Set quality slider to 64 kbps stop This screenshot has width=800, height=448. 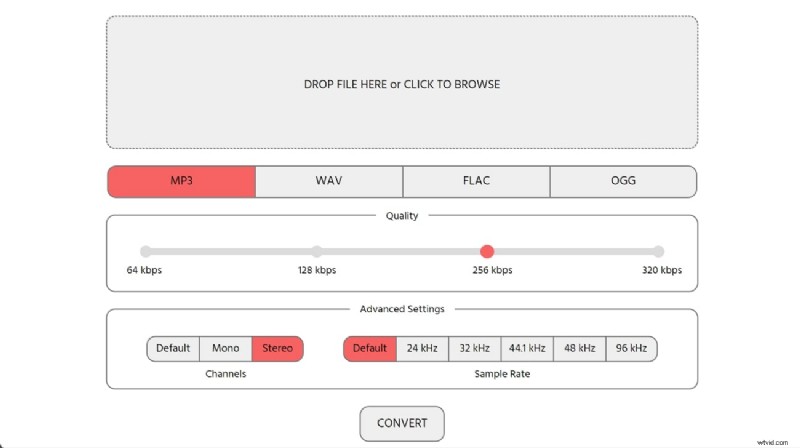(x=146, y=251)
